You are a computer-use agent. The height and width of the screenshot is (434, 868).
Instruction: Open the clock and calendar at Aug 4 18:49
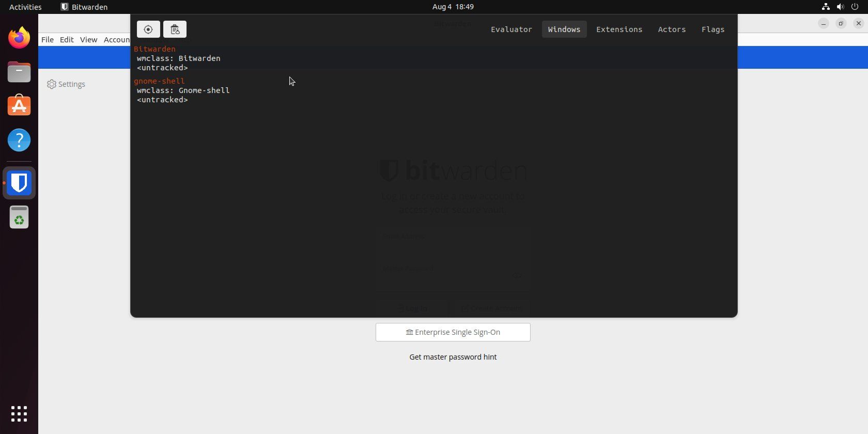[453, 7]
